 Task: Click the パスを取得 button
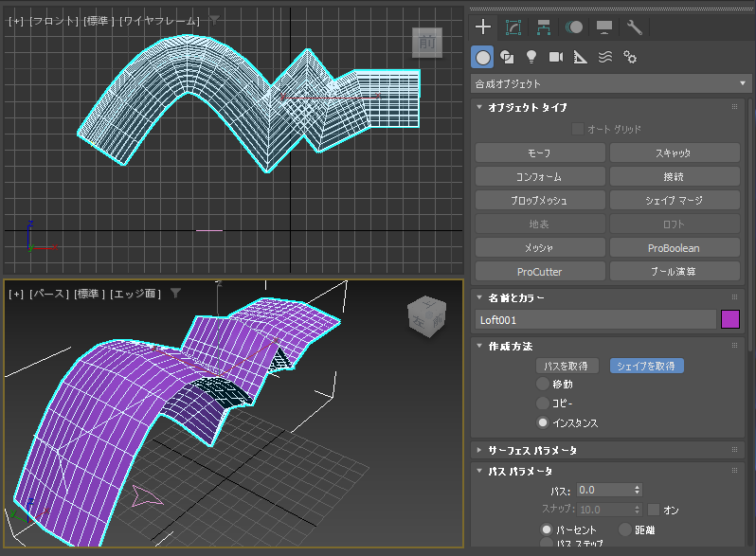[x=567, y=366]
